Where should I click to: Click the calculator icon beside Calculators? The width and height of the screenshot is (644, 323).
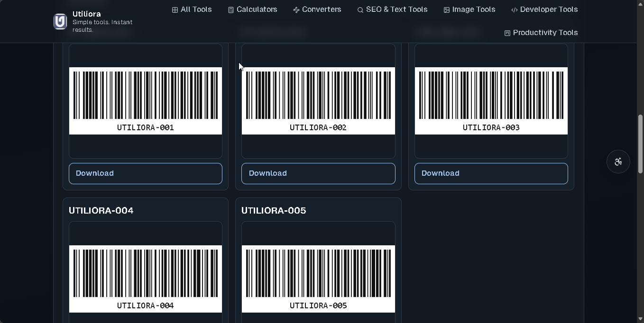231,10
